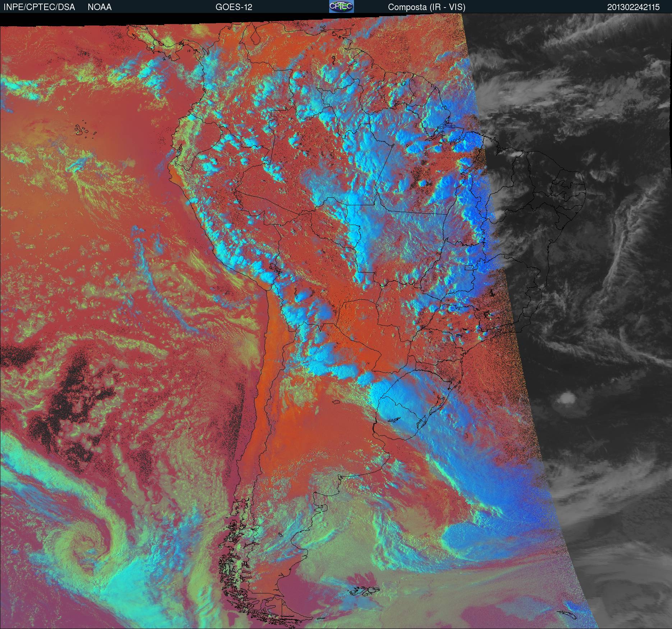Select the Composta (IR - VIS) title
Viewport: 672px width, 629px height.
(x=427, y=7)
